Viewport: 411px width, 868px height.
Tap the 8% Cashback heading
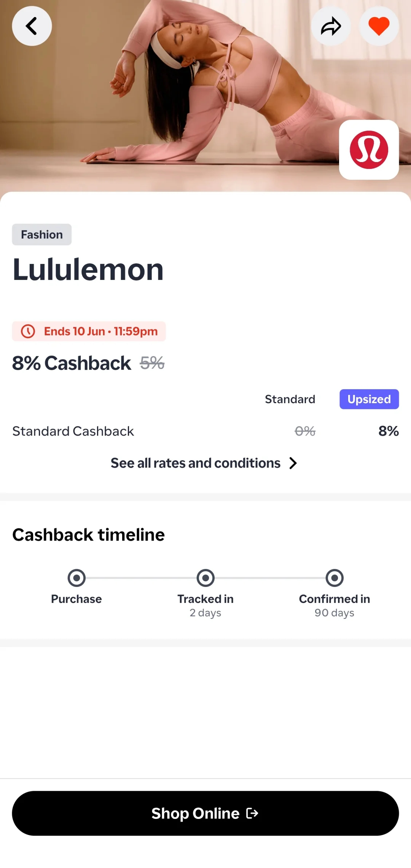point(72,363)
